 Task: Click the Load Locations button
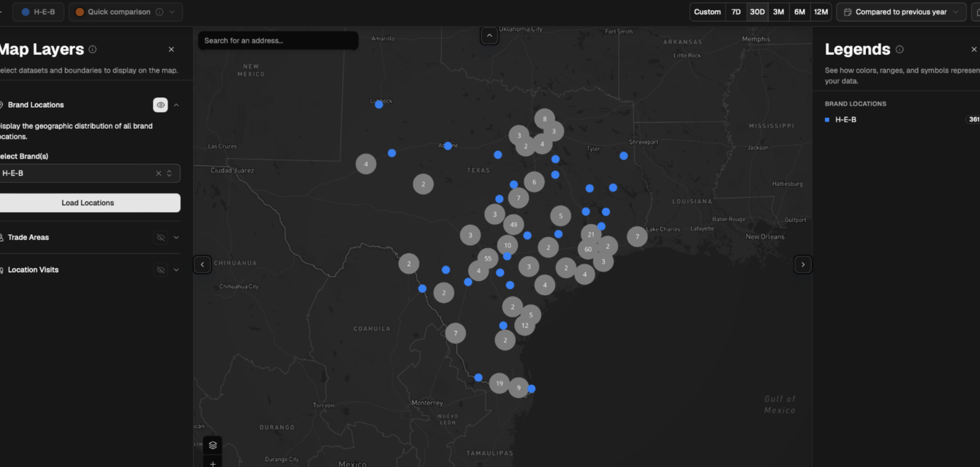pos(88,203)
